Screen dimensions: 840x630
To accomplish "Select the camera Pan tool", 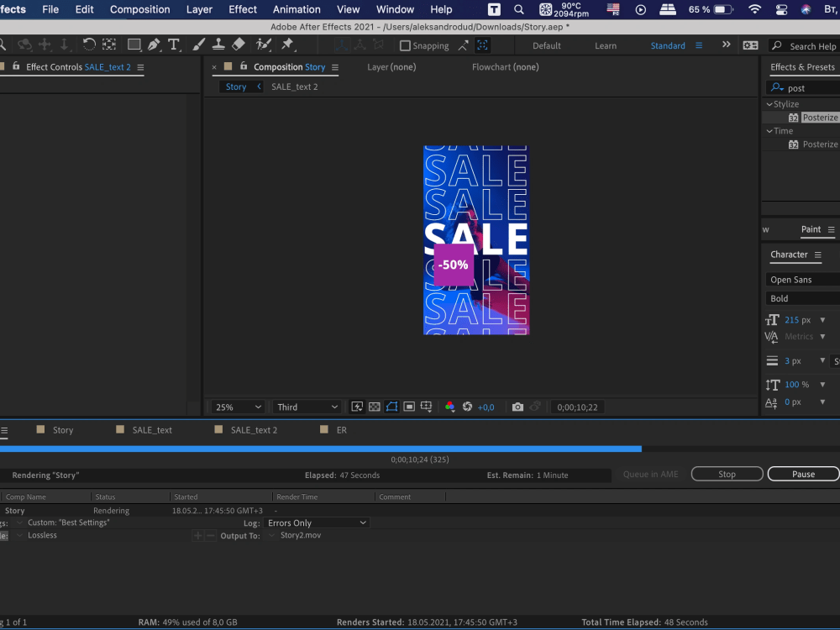I will click(x=45, y=45).
